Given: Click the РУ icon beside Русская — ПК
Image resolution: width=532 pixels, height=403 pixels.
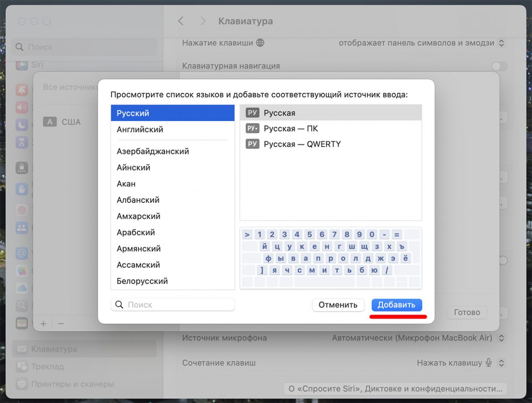Looking at the screenshot, I should coord(252,128).
